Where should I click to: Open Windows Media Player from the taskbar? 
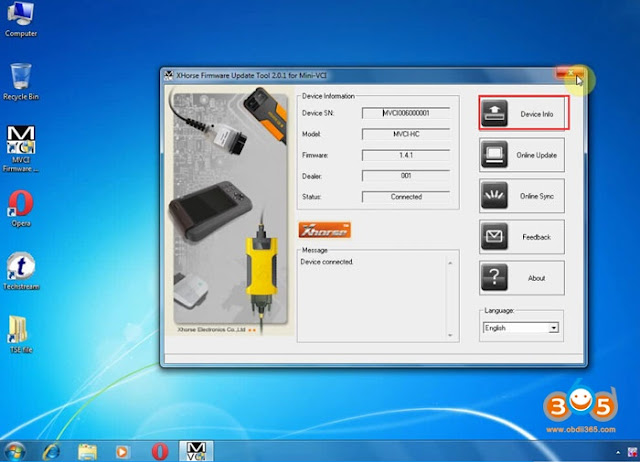122,452
